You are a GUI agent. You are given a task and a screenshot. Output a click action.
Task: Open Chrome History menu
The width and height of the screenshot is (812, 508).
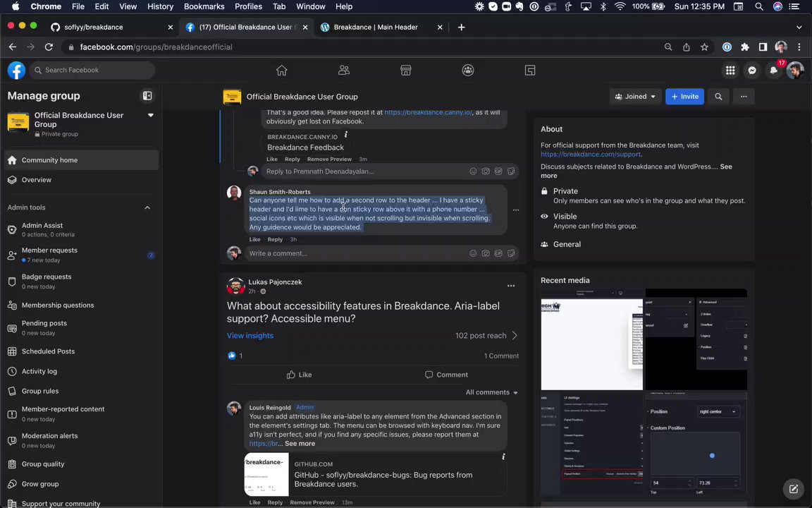[x=160, y=6]
